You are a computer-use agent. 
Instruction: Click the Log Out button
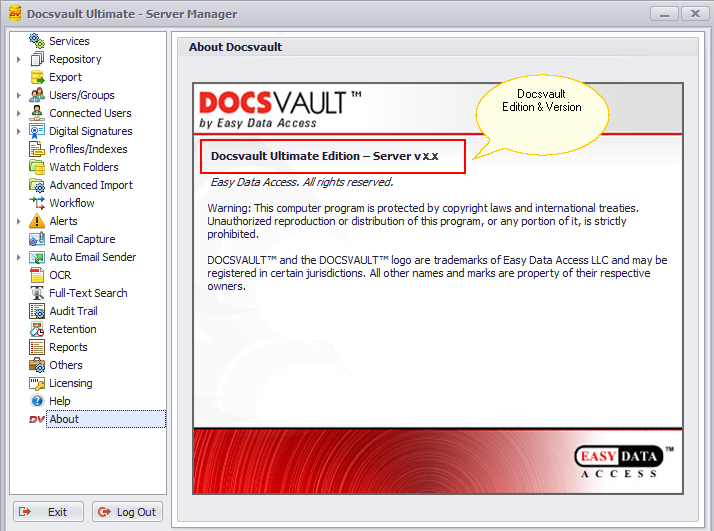coord(127,512)
